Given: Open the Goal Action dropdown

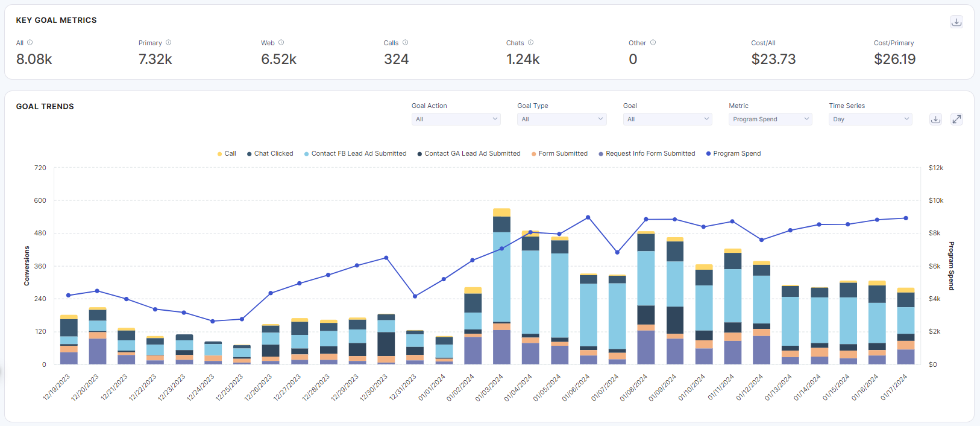Looking at the screenshot, I should tap(456, 119).
